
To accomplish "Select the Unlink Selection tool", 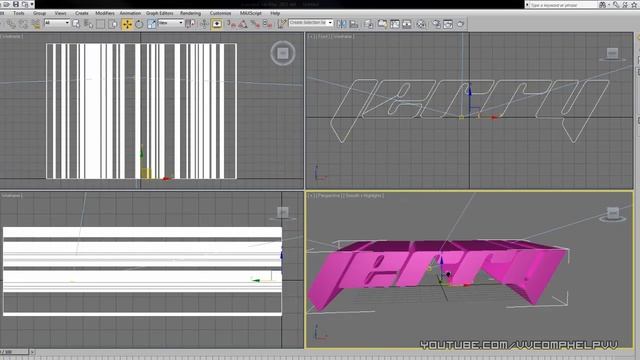I will pos(23,24).
